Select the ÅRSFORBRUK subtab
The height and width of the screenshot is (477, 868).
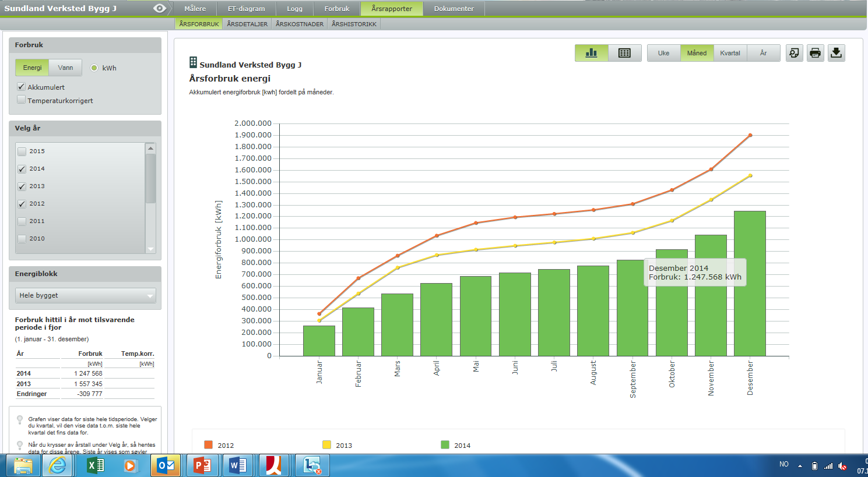point(199,24)
